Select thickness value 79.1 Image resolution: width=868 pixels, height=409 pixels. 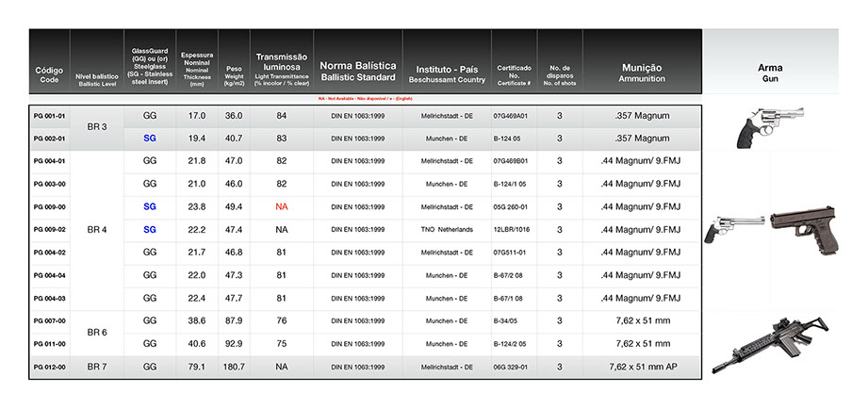click(x=197, y=367)
